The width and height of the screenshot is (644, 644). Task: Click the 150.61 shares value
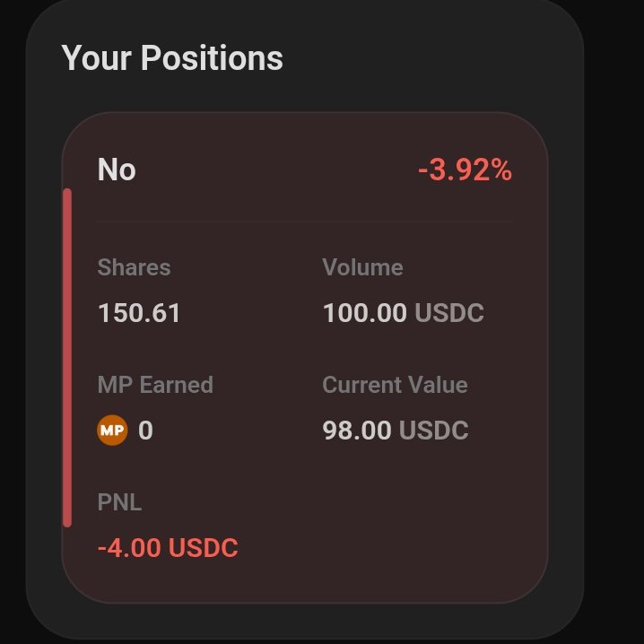(139, 312)
